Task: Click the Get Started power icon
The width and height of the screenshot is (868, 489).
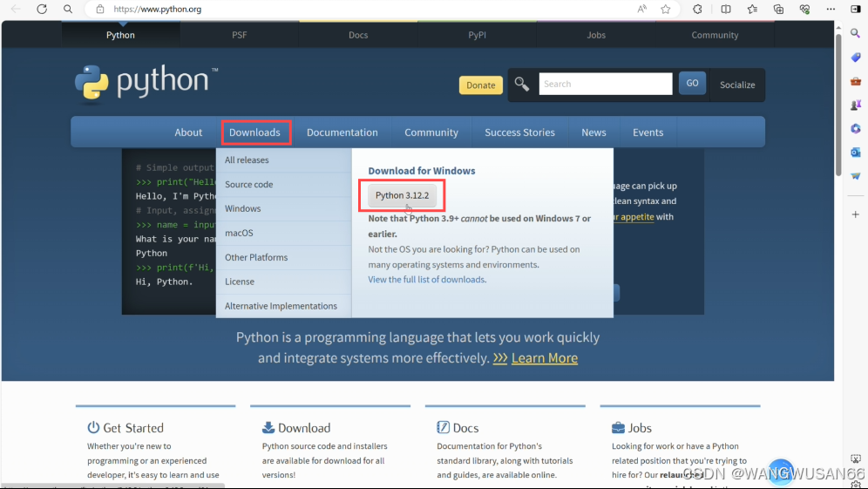Action: click(x=93, y=427)
